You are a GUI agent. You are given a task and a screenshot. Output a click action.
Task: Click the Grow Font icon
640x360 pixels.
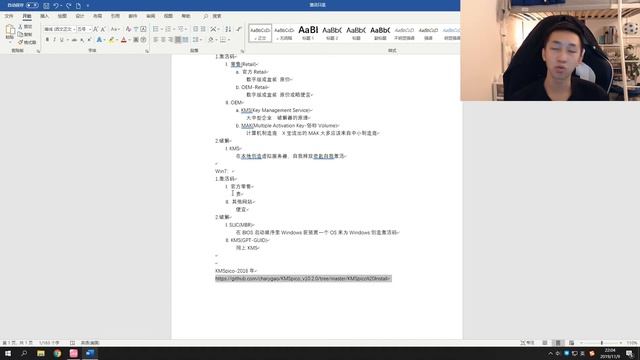96,29
